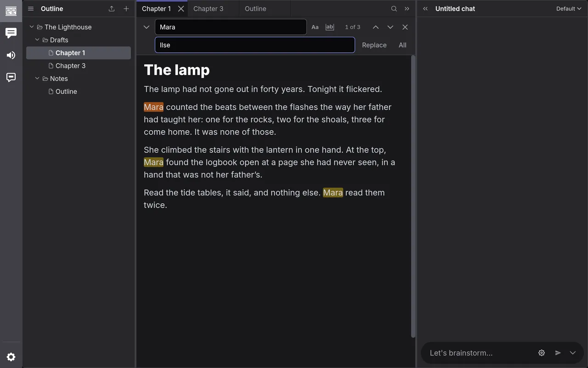Close the find and replace bar
This screenshot has height=368, width=588.
405,27
